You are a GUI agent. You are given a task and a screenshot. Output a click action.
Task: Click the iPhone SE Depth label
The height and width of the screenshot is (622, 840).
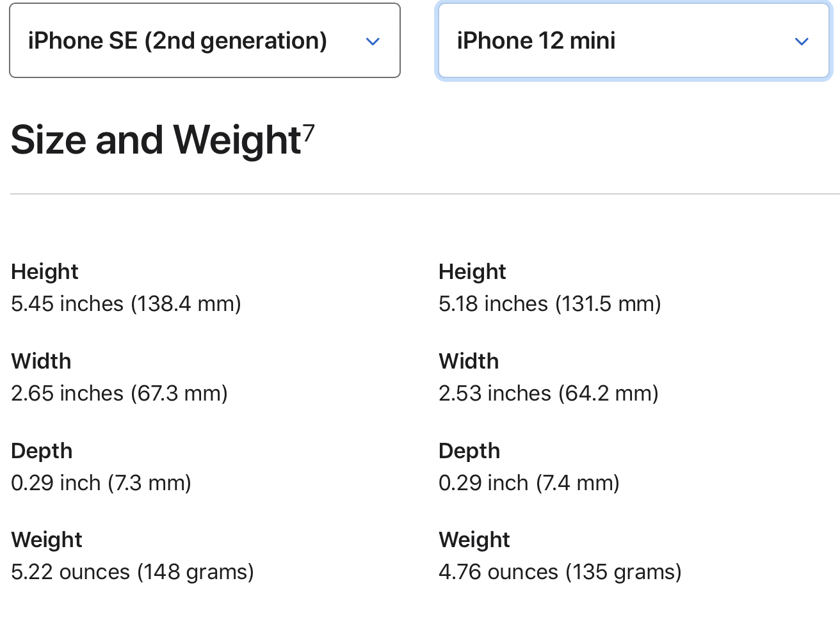(42, 451)
